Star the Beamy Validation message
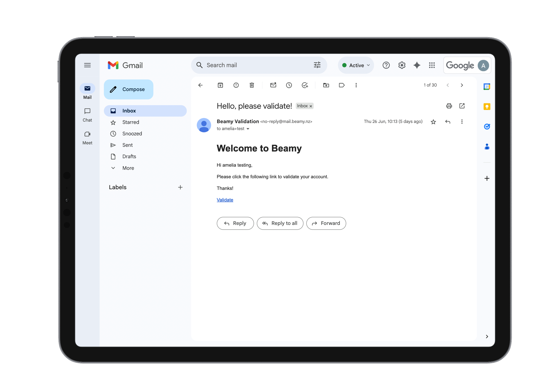 (x=433, y=122)
